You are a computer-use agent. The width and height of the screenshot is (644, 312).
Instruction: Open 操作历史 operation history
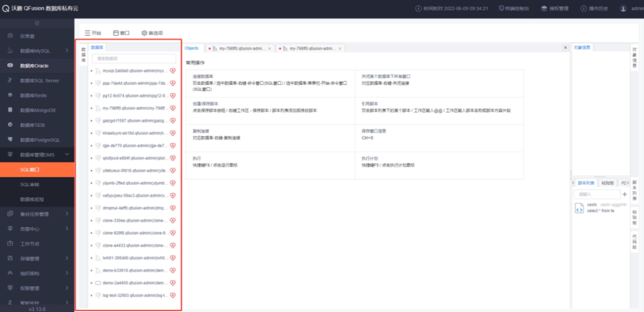tap(594, 9)
